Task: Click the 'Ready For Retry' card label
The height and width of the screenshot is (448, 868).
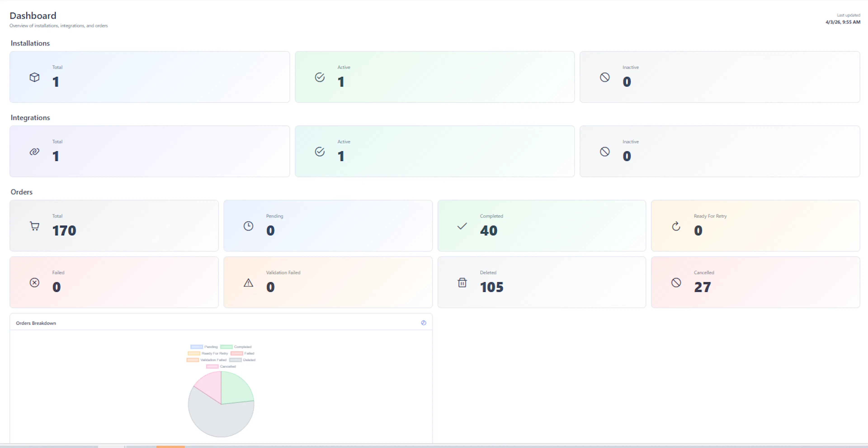Action: 710,216
